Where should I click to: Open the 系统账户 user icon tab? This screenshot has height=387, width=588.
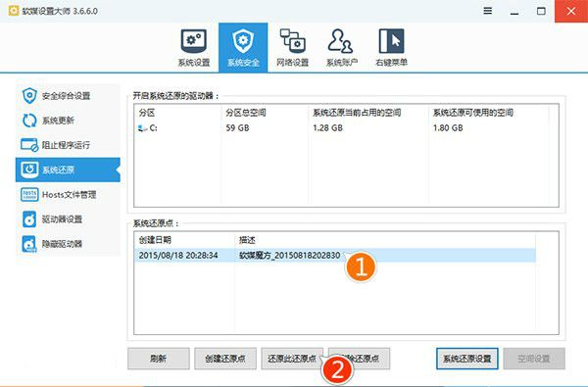click(340, 41)
